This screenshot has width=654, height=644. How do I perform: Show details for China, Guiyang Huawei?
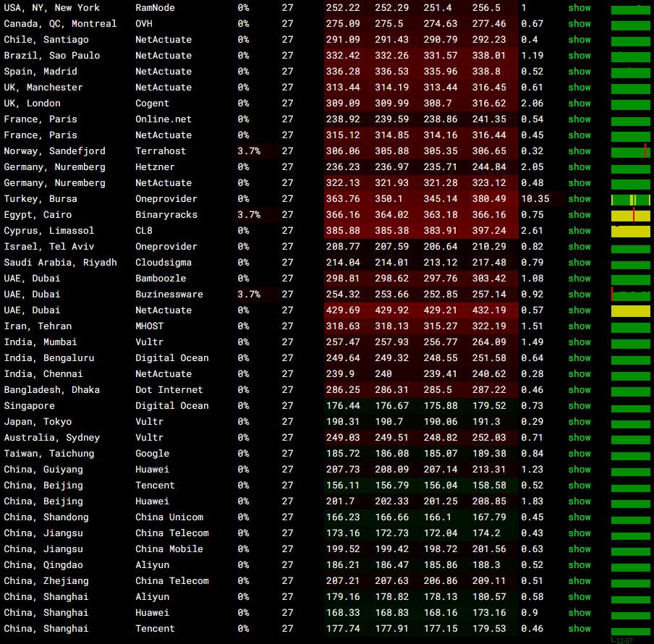[x=579, y=469]
